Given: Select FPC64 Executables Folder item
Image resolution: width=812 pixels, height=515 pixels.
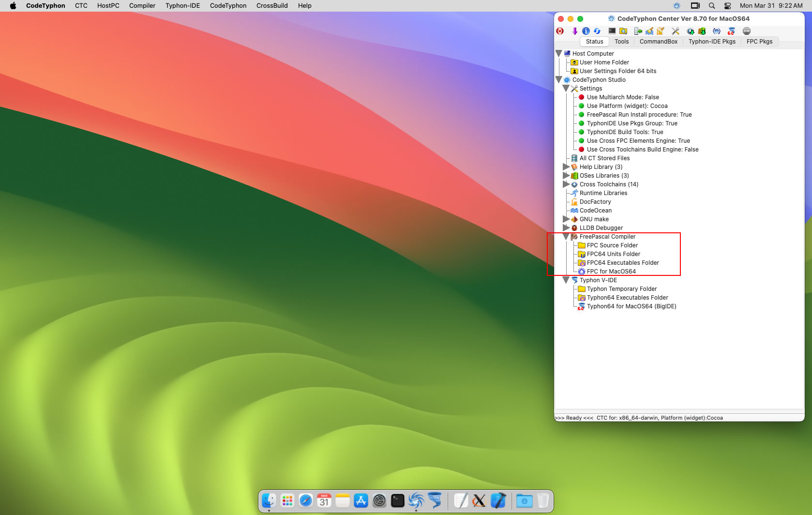Looking at the screenshot, I should click(623, 263).
